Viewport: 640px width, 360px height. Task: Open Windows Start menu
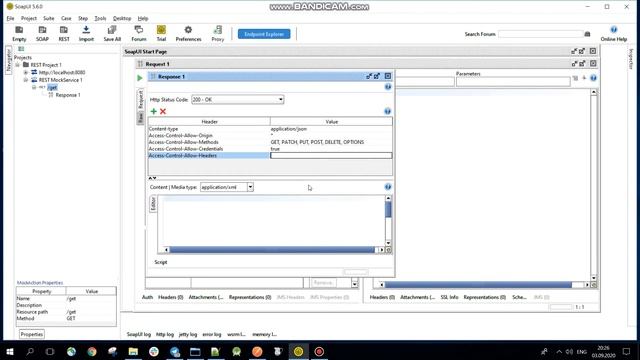(x=10, y=351)
